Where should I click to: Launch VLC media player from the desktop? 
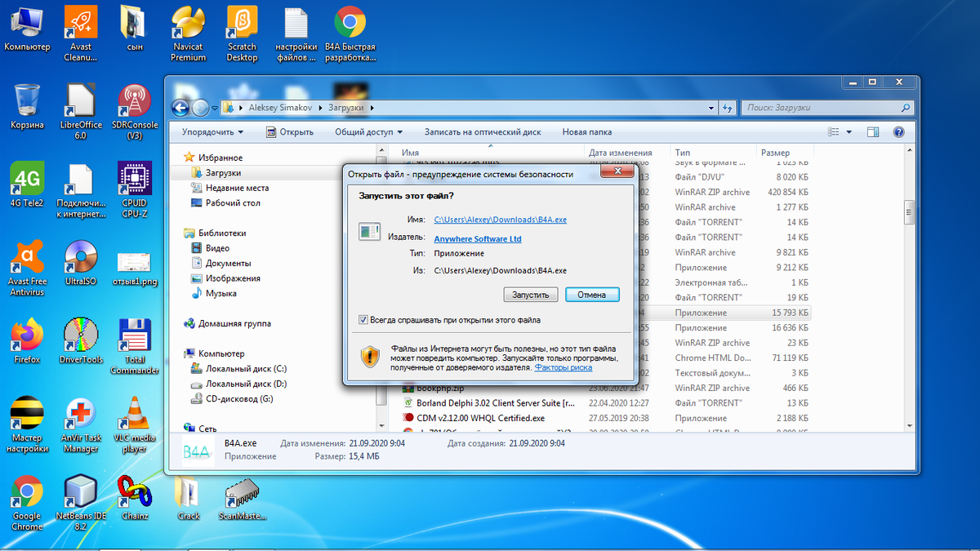coord(135,424)
